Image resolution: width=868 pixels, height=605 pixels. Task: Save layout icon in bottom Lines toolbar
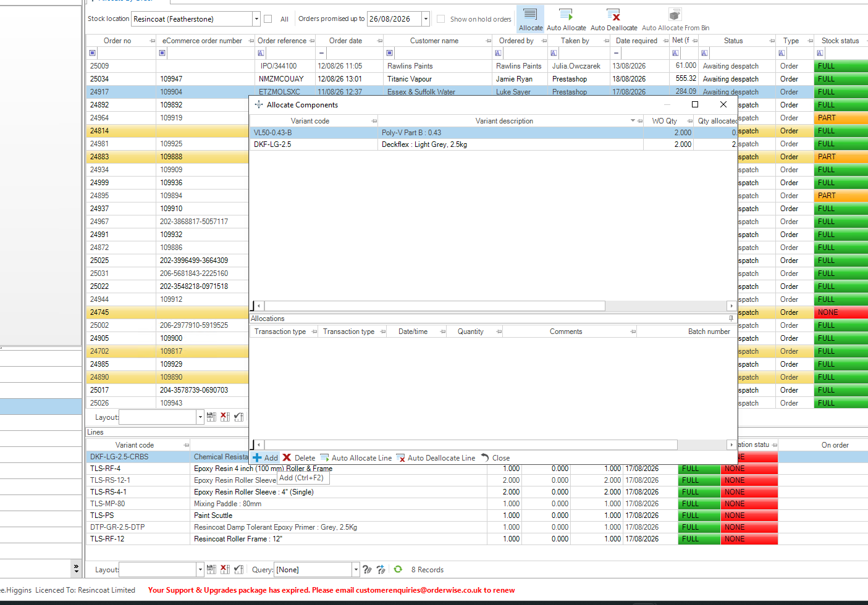coord(211,569)
